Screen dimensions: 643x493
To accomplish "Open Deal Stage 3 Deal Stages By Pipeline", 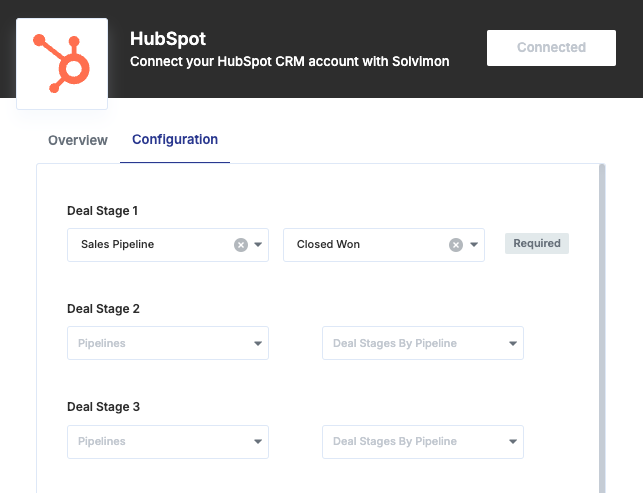I will (x=423, y=442).
